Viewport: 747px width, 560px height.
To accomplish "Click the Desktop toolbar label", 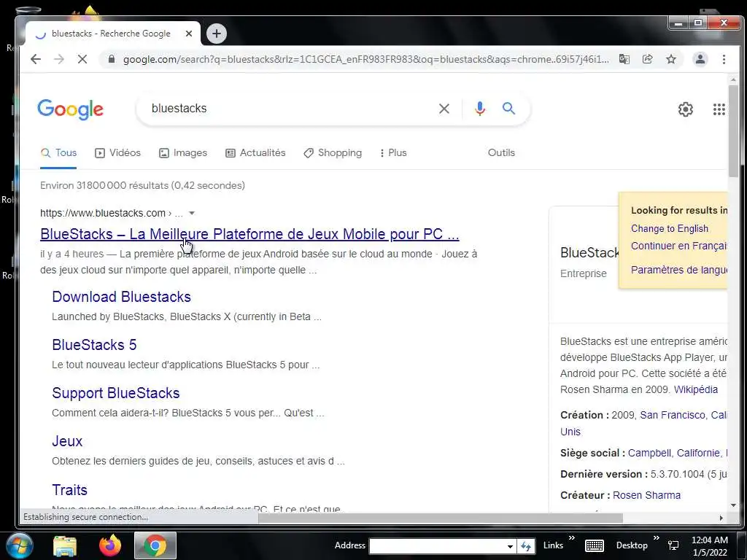I will click(x=632, y=545).
